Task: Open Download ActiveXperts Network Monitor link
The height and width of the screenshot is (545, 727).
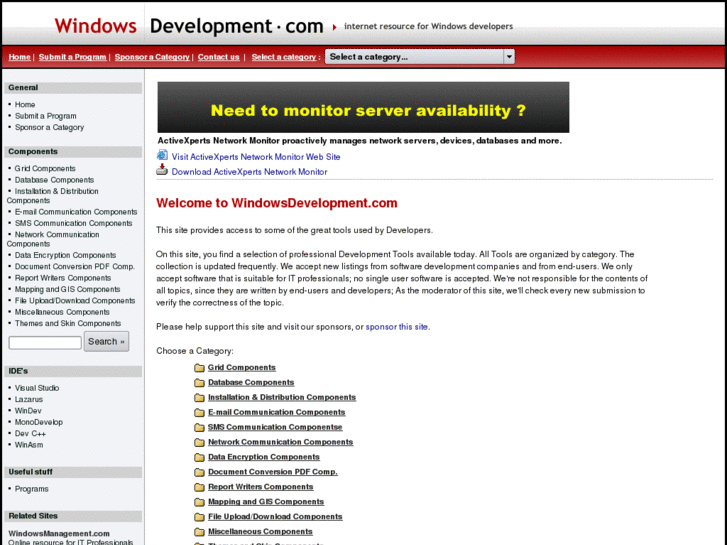Action: 249,172
